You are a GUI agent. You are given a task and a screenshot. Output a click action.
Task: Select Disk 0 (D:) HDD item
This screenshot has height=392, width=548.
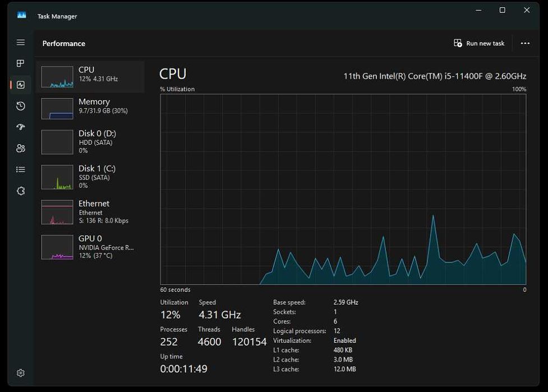click(x=90, y=142)
